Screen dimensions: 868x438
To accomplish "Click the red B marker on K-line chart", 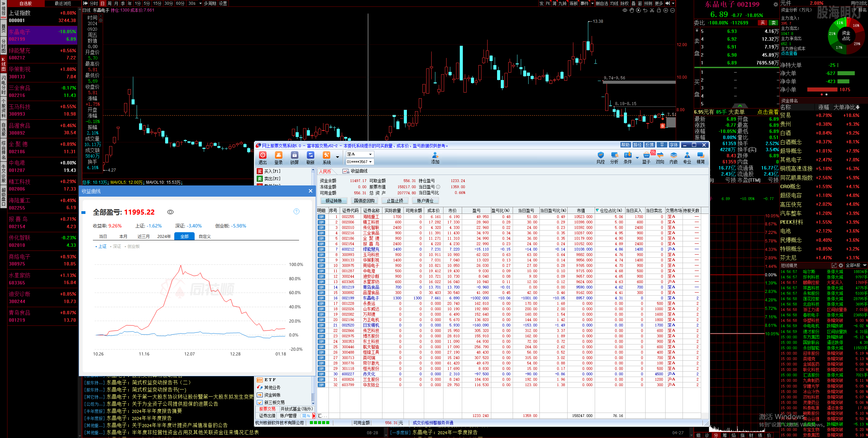I will click(x=663, y=126).
